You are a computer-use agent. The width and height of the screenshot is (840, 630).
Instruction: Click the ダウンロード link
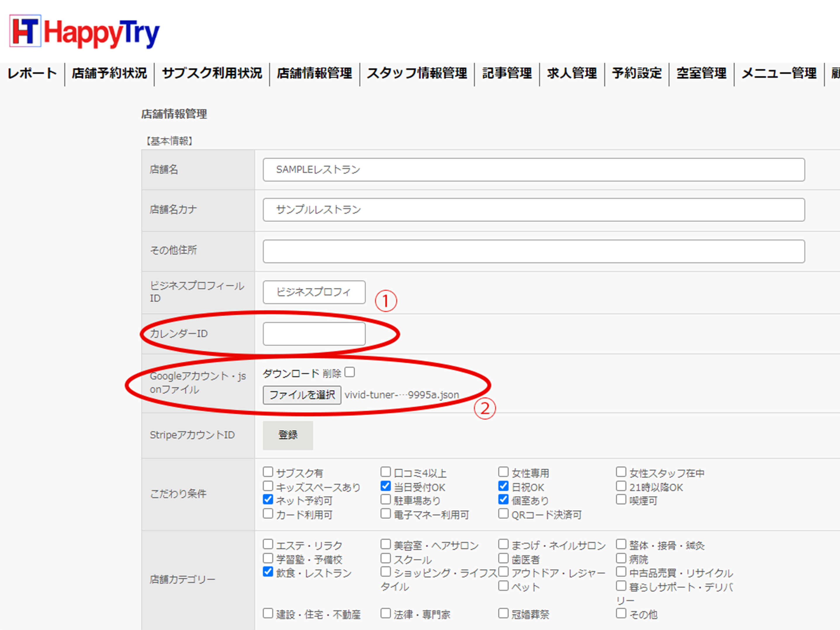tap(290, 374)
